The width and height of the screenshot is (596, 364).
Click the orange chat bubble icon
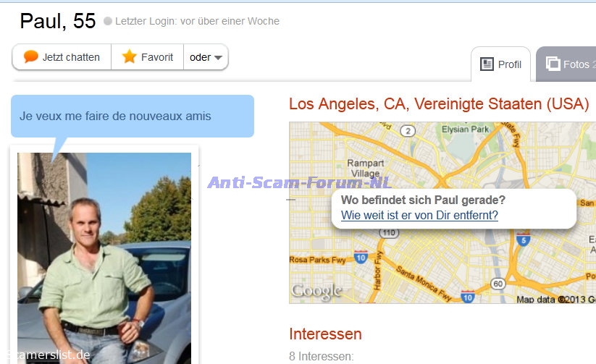pyautogui.click(x=31, y=56)
